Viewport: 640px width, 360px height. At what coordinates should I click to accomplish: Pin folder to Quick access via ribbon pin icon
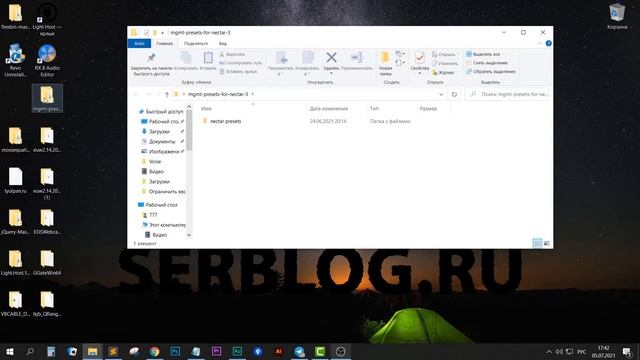pos(151,58)
